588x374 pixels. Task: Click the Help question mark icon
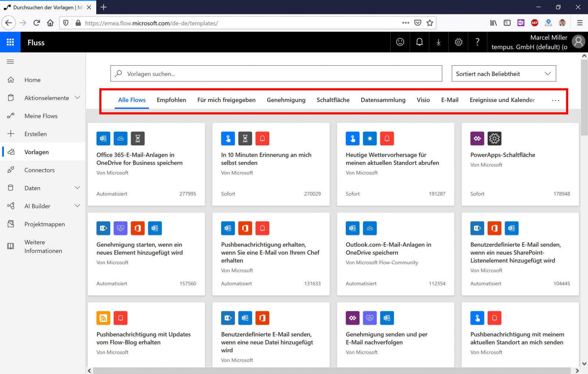click(x=477, y=42)
